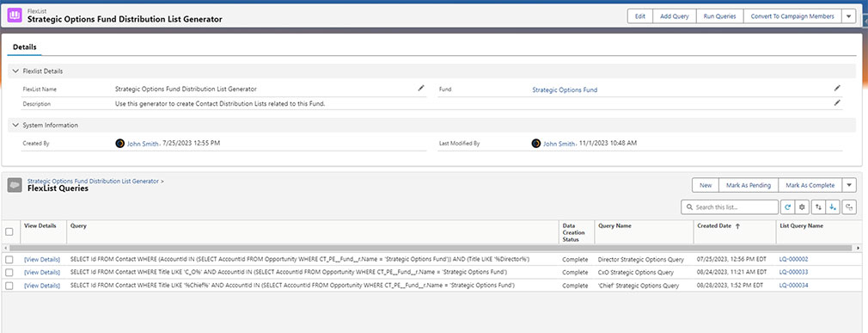Click the query text containing '%Chief%'

point(293,286)
